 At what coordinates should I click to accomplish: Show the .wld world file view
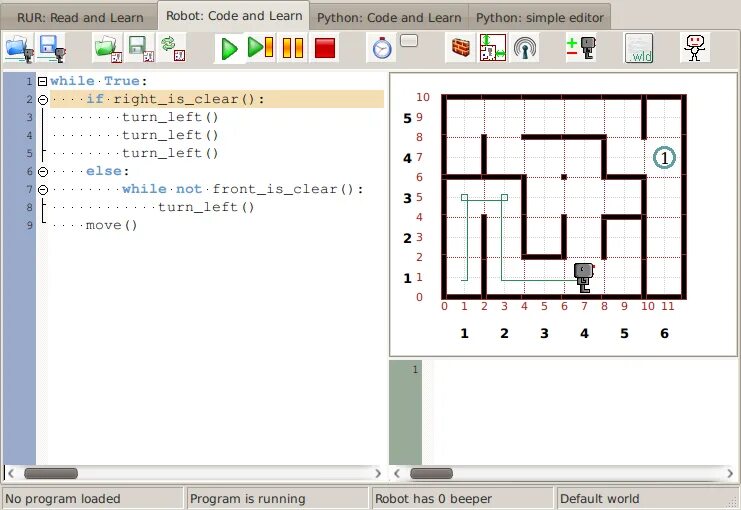638,48
